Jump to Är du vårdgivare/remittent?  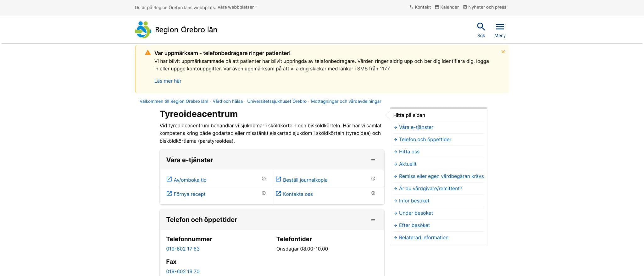(430, 188)
